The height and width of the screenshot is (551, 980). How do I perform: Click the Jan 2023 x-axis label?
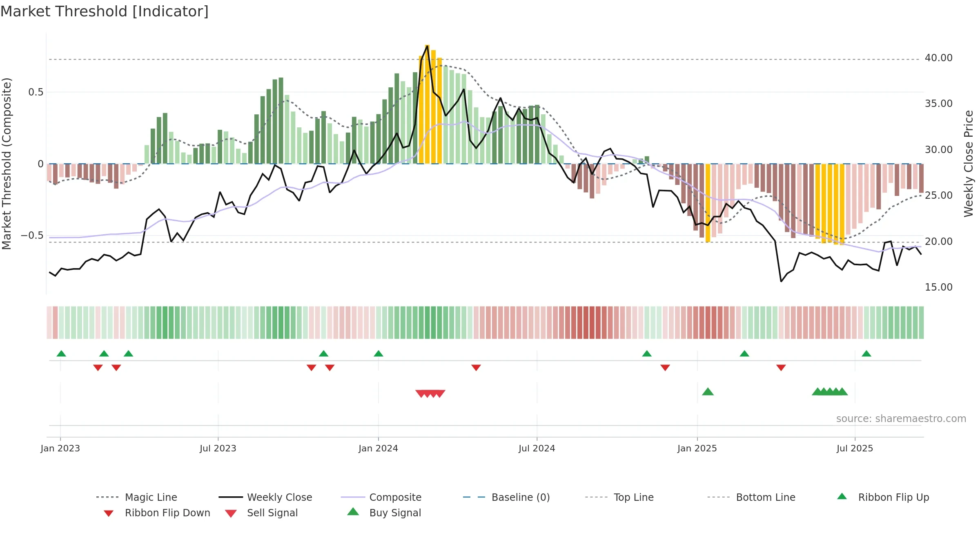(60, 448)
